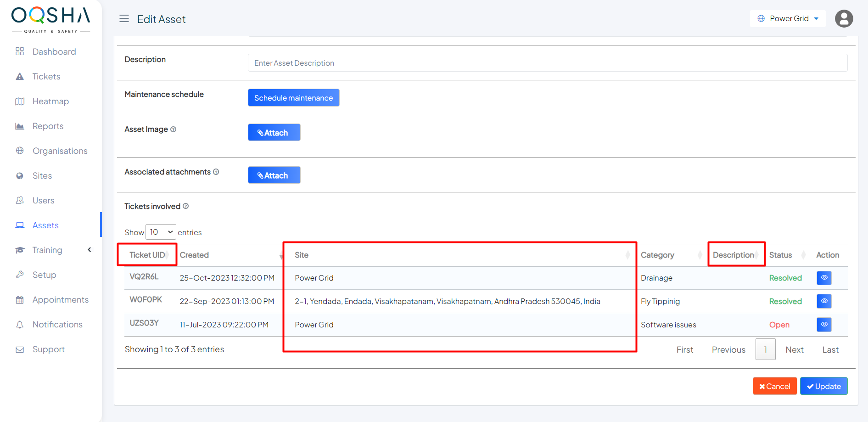Open the show entries count dropdown
Image resolution: width=868 pixels, height=422 pixels.
(161, 232)
